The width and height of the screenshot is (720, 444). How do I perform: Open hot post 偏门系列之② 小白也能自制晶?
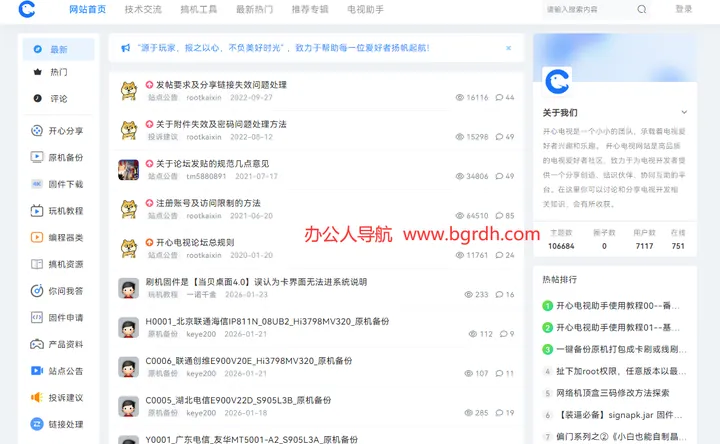tap(621, 436)
